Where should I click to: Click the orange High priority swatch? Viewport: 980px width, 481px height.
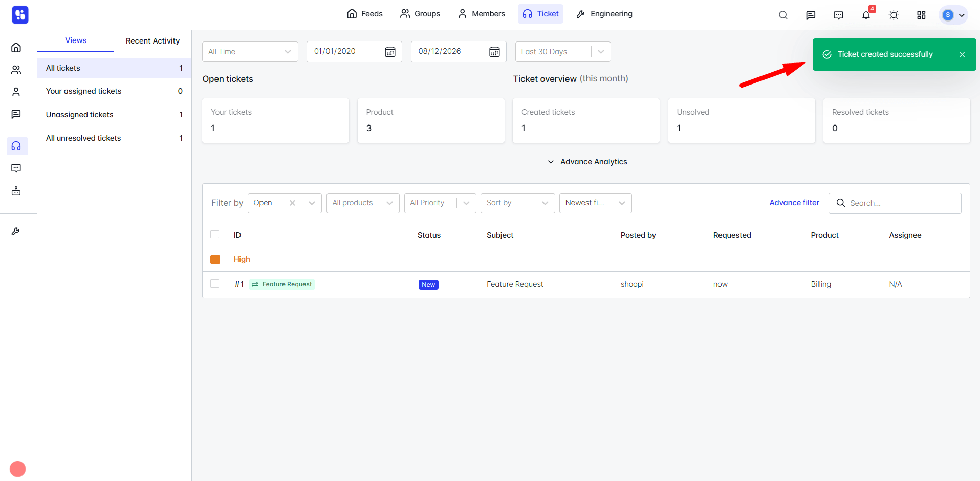coord(215,259)
